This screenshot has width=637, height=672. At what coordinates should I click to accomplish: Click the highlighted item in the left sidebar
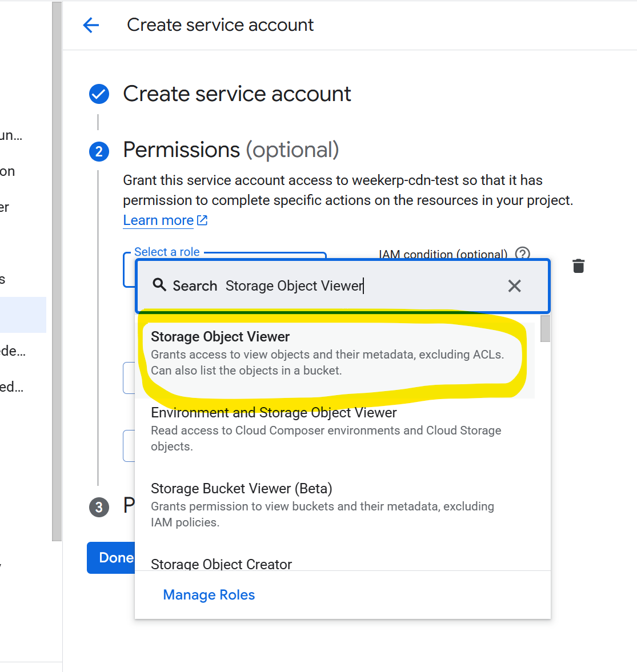click(23, 315)
